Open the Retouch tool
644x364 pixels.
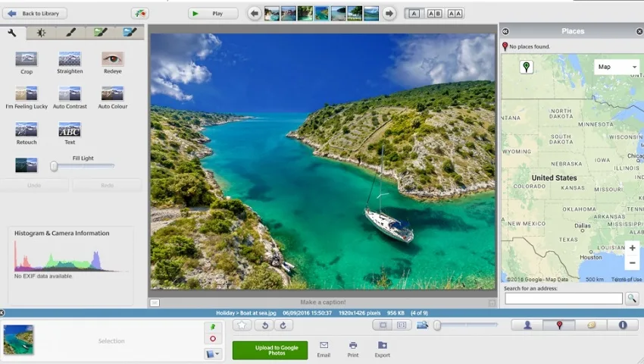27,133
